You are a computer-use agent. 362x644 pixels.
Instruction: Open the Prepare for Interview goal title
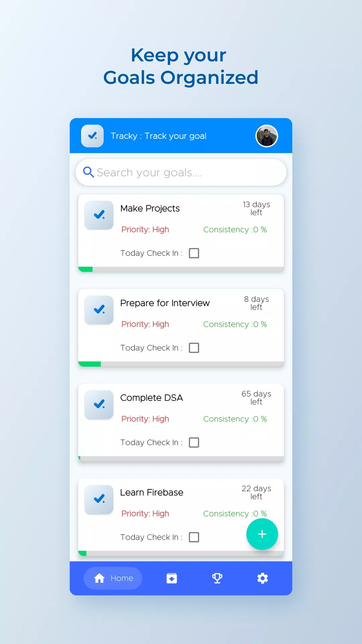(x=165, y=303)
